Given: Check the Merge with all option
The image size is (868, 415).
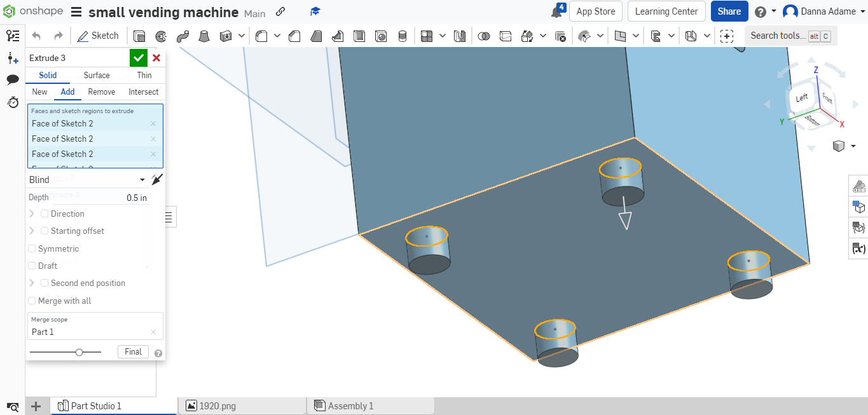Looking at the screenshot, I should click(x=31, y=300).
